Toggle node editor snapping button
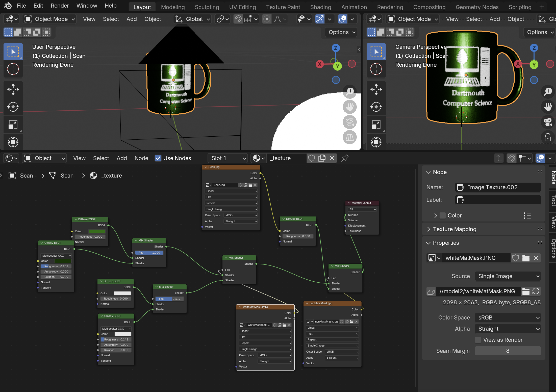The image size is (556, 392). [x=512, y=158]
